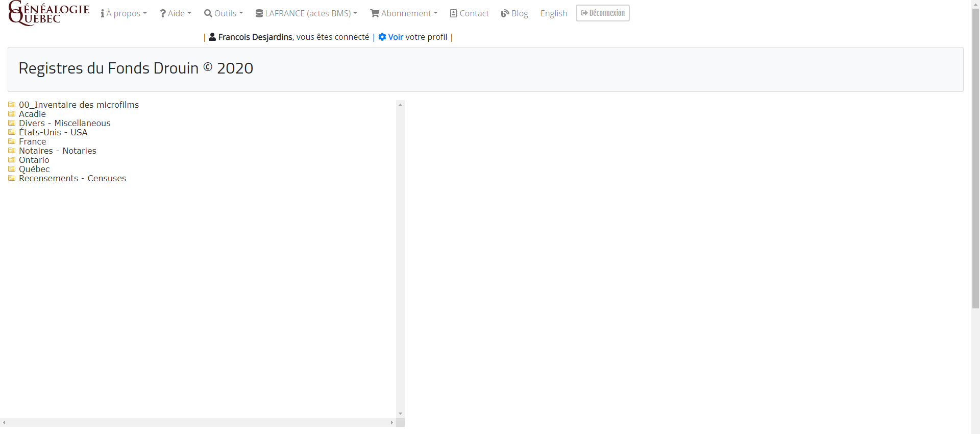
Task: Click the tree panel scroll-up arrow
Action: coord(400,105)
